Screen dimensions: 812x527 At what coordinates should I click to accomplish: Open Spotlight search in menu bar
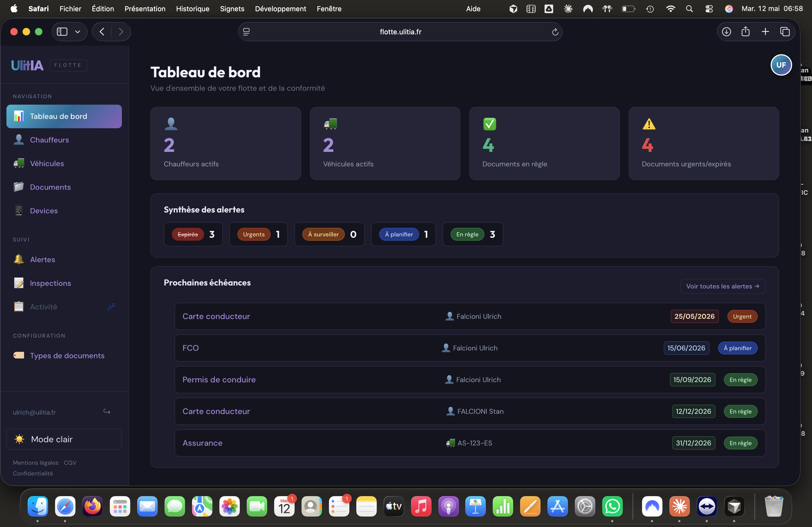pyautogui.click(x=689, y=9)
